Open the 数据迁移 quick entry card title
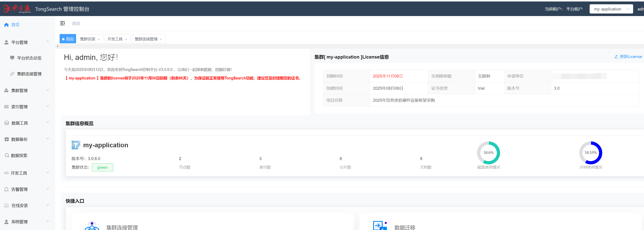The height and width of the screenshot is (230, 644). point(405,227)
